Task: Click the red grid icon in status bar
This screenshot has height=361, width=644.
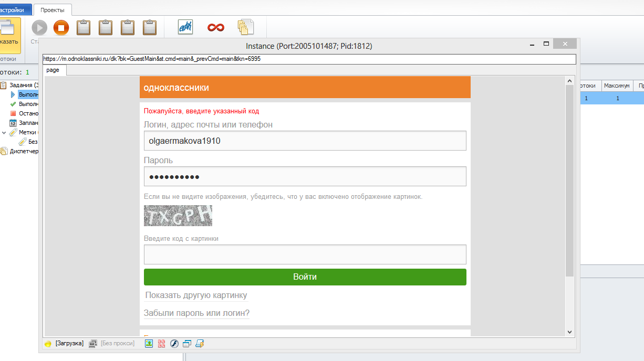Action: 162,344
